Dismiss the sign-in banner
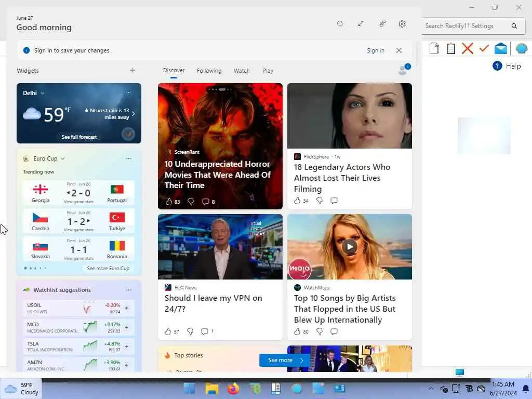This screenshot has width=532, height=399. [x=399, y=50]
